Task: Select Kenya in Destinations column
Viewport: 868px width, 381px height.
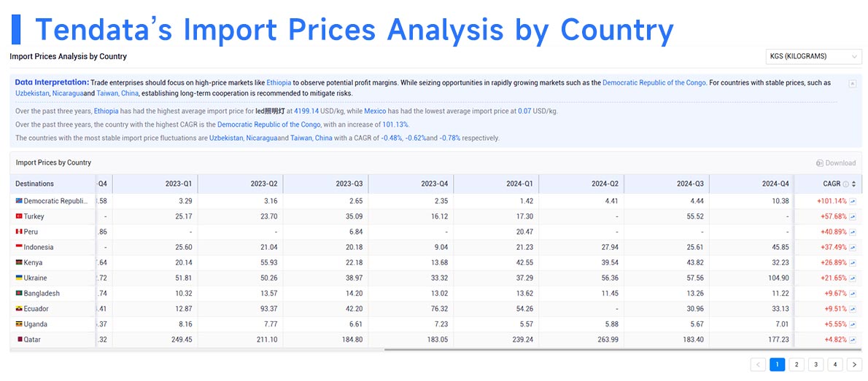Action: pos(33,263)
